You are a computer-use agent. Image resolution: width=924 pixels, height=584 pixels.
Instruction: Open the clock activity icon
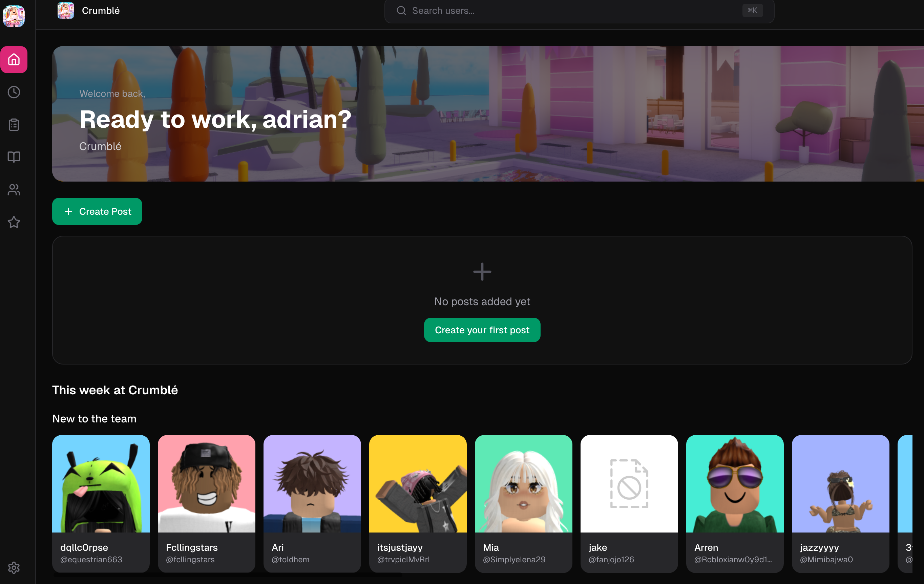(14, 92)
